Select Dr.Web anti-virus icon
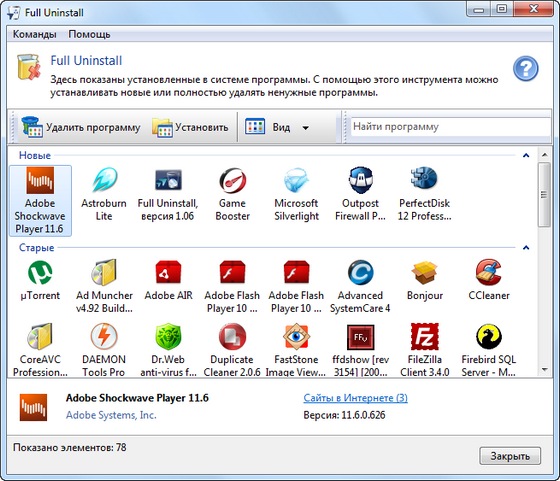The image size is (560, 481). tap(168, 336)
